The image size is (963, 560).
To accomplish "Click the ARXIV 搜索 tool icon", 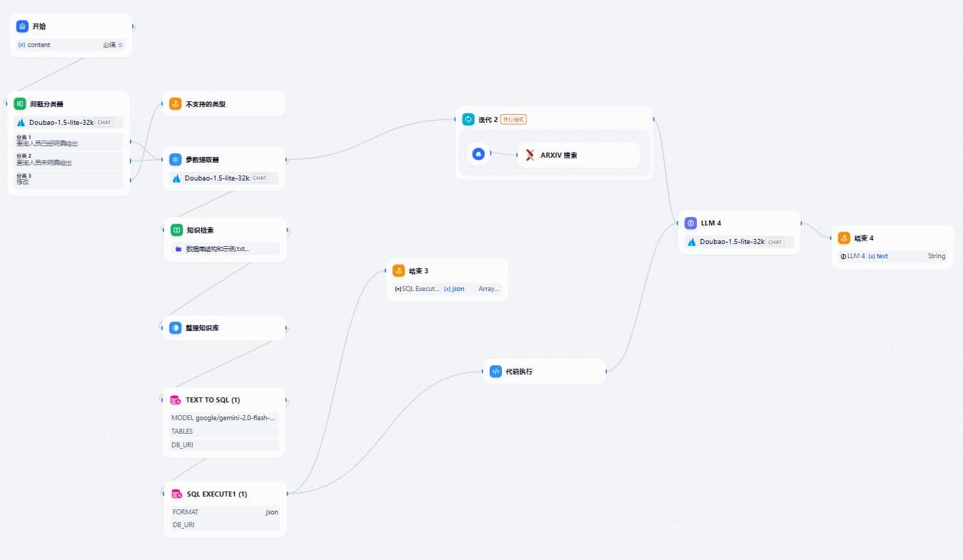I will click(530, 155).
